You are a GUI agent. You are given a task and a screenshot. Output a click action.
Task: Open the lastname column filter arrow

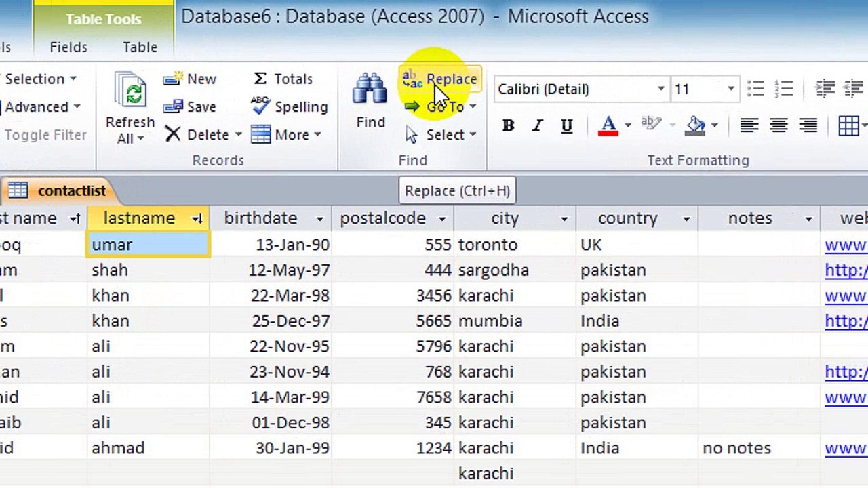197,218
